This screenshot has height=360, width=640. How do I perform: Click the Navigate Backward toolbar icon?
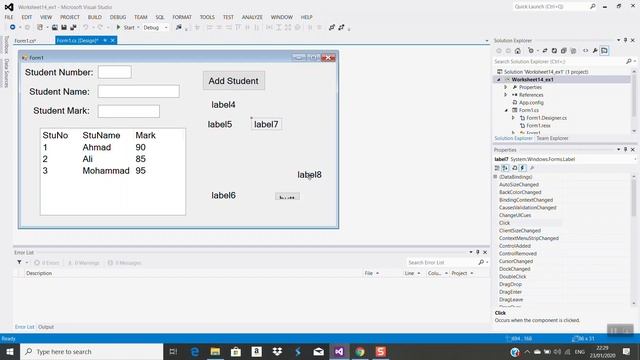coord(13,27)
